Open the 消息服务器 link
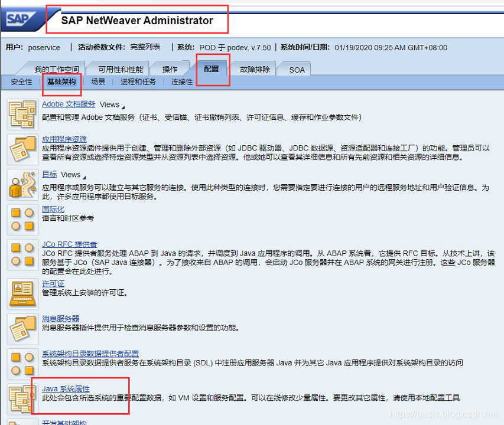 click(61, 318)
